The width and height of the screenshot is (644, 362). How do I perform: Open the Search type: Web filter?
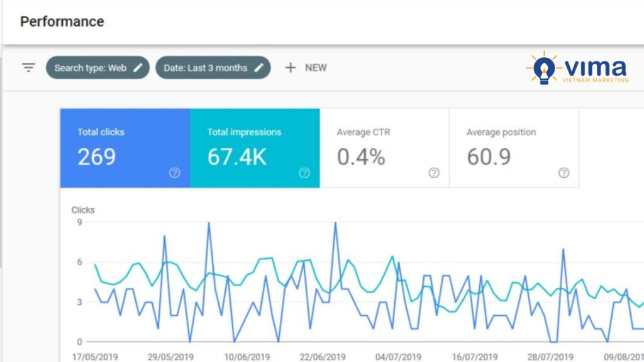click(x=90, y=68)
